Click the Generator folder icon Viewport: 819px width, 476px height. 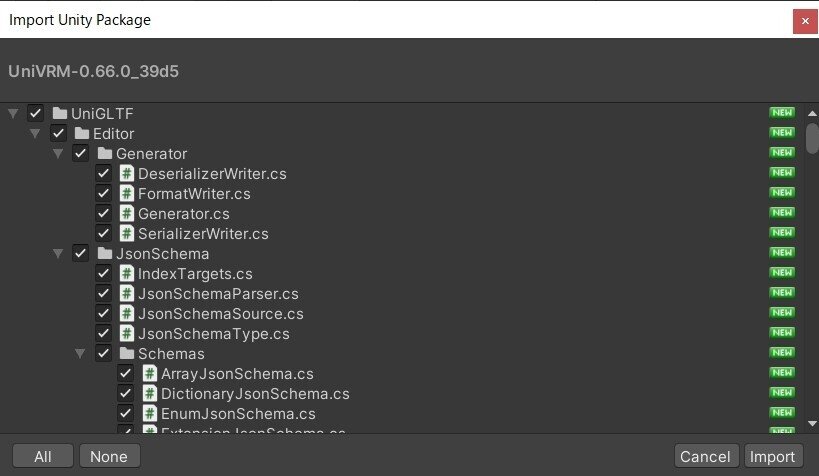[x=105, y=153]
